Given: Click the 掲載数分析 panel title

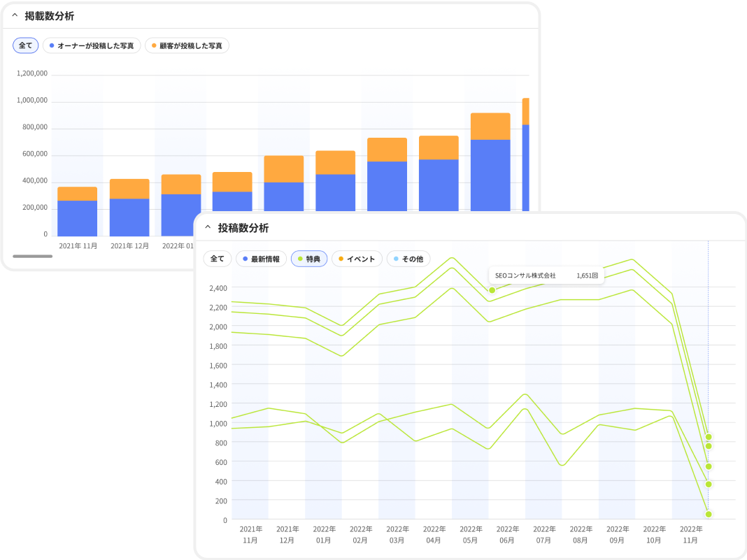Looking at the screenshot, I should pos(49,15).
